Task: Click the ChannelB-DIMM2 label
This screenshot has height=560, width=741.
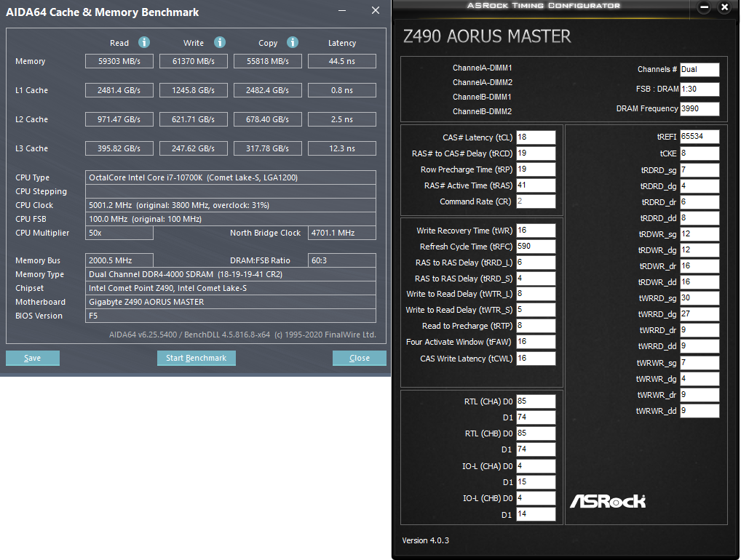Action: pos(482,111)
